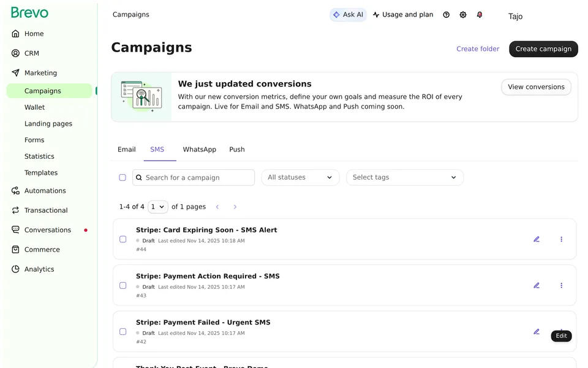Click the search magnifier icon in campaign search

[139, 178]
